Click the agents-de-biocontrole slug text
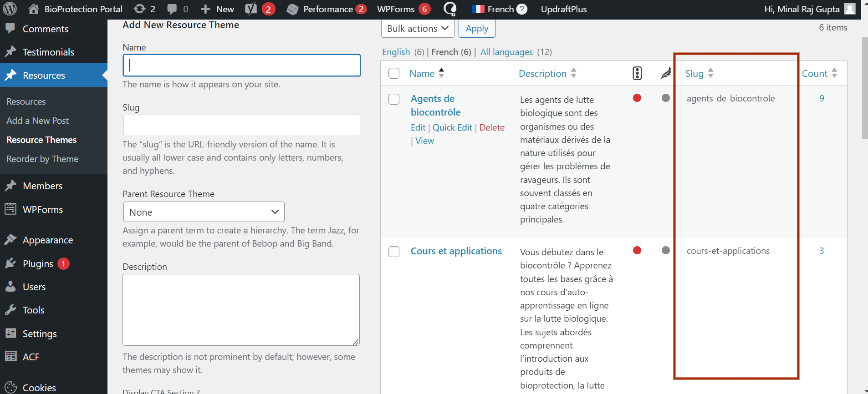This screenshot has height=394, width=868. tap(730, 98)
